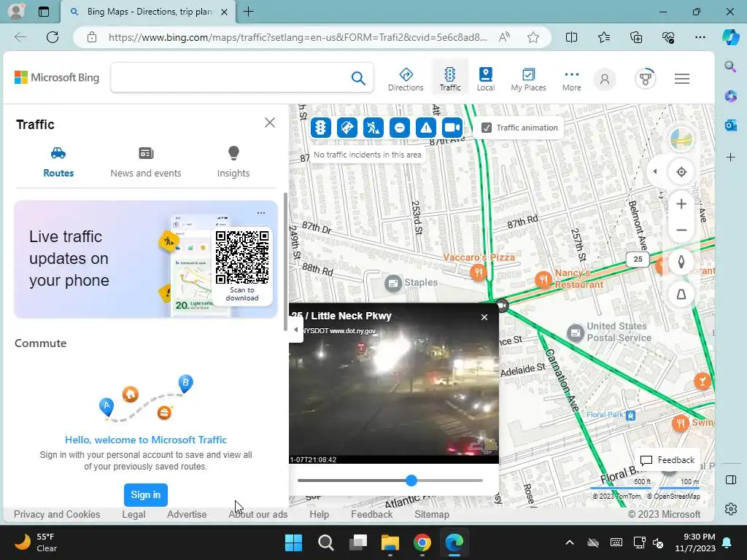This screenshot has width=747, height=560.
Task: Open Microsoft Rewards trophy icon
Action: point(646,79)
